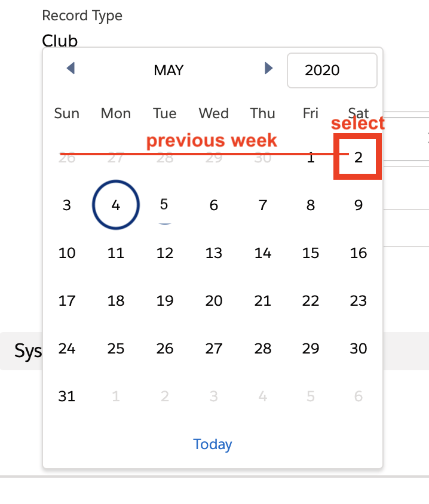This screenshot has height=504, width=429.
Task: Open the 2020 year dropdown
Action: pos(332,70)
